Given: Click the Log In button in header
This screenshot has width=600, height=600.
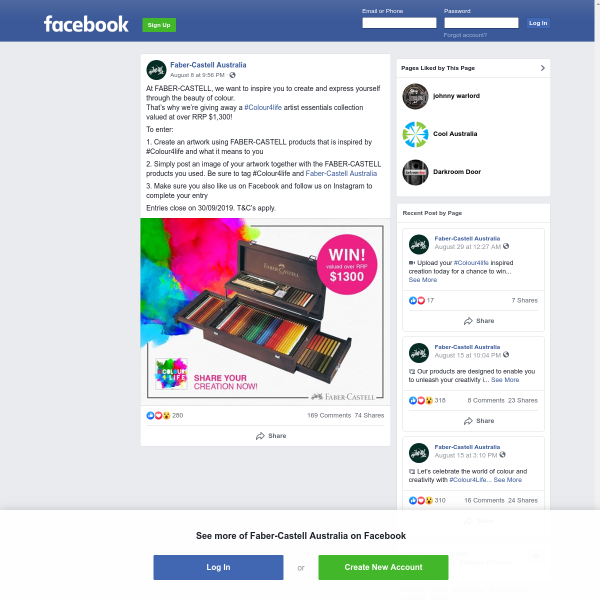Looking at the screenshot, I should (538, 23).
